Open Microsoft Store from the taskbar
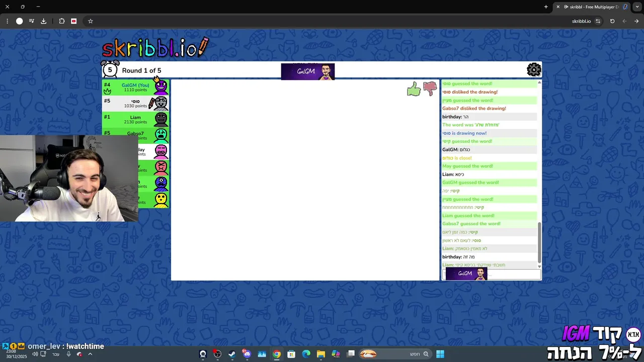644x362 pixels. pyautogui.click(x=291, y=354)
